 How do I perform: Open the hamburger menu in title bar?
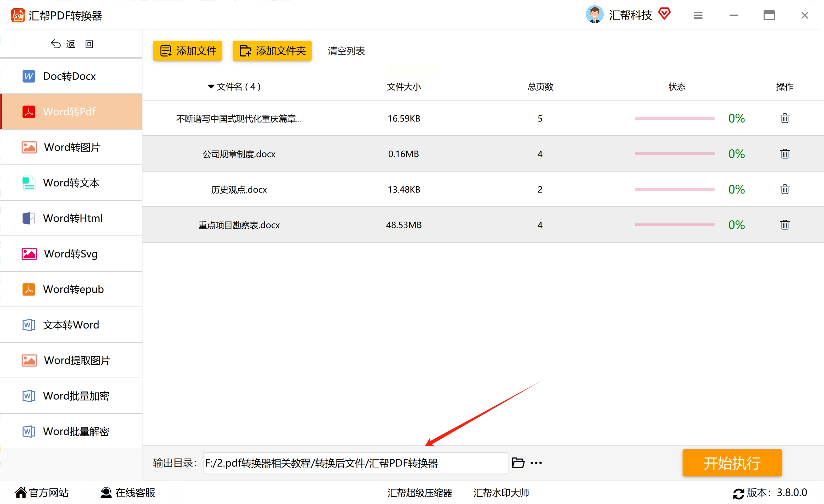[x=698, y=15]
